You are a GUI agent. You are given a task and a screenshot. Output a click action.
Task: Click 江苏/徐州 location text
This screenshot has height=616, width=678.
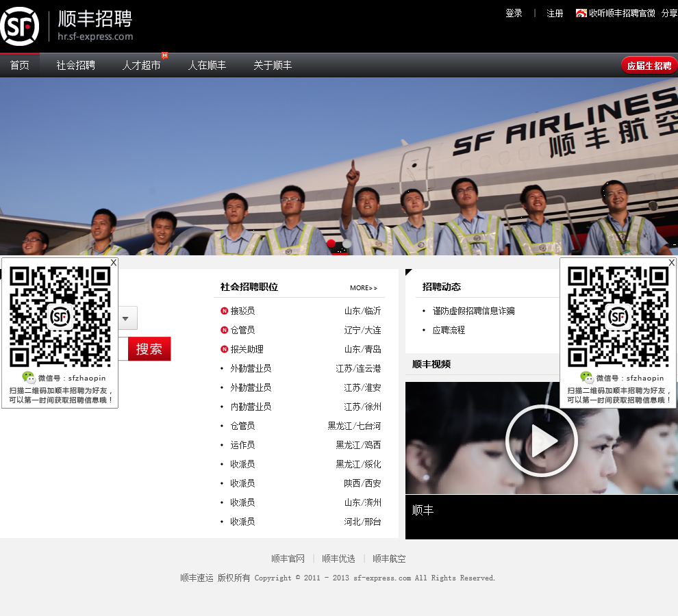362,407
